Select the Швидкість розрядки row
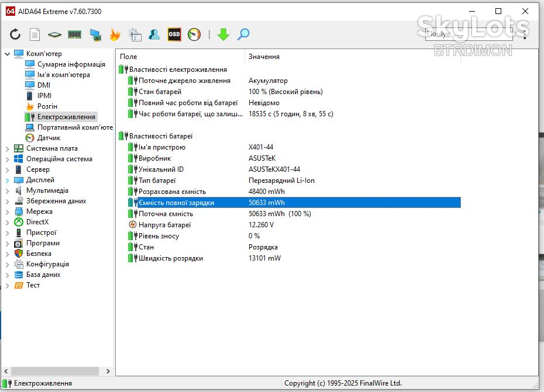 tap(294, 258)
